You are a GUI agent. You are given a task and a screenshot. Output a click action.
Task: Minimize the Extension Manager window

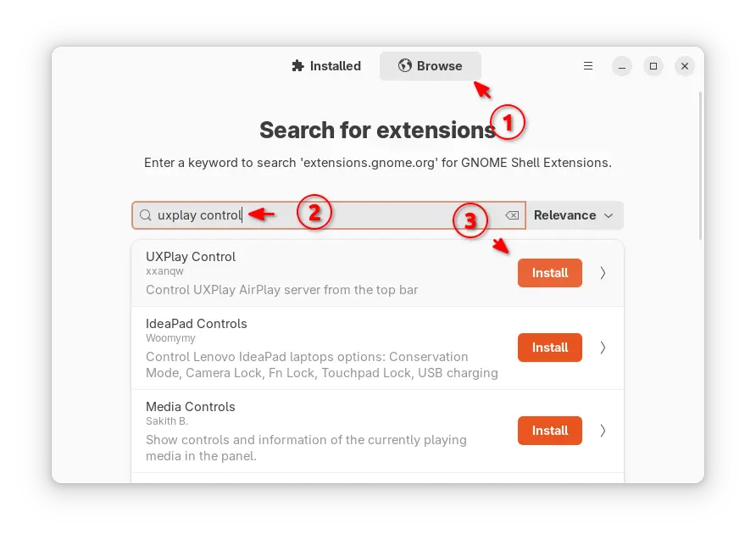[622, 66]
